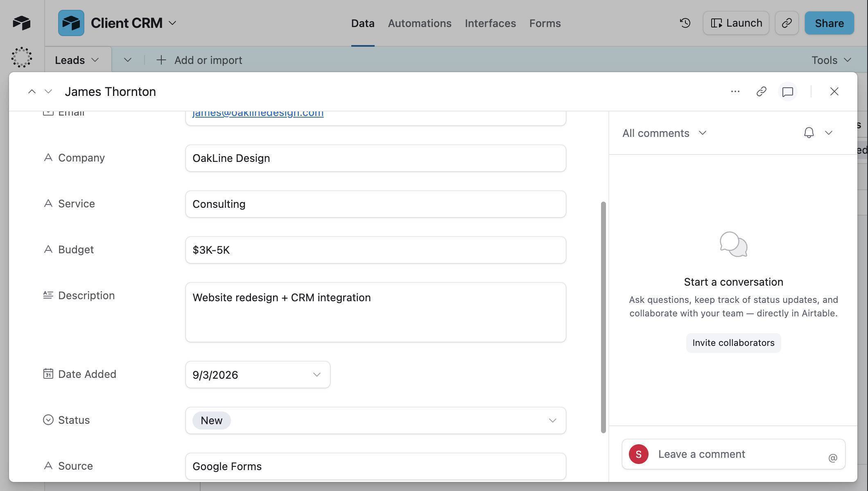Go to the previous record with up chevron

click(32, 91)
